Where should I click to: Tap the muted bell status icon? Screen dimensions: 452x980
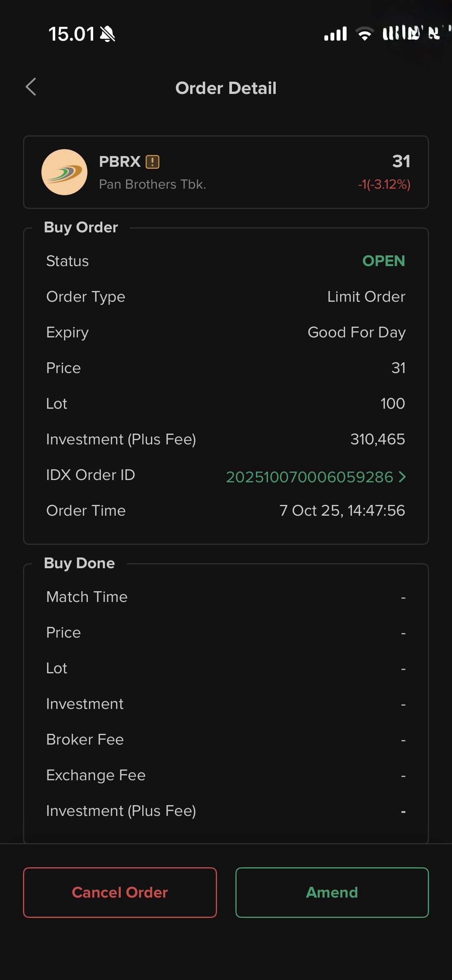tap(107, 34)
